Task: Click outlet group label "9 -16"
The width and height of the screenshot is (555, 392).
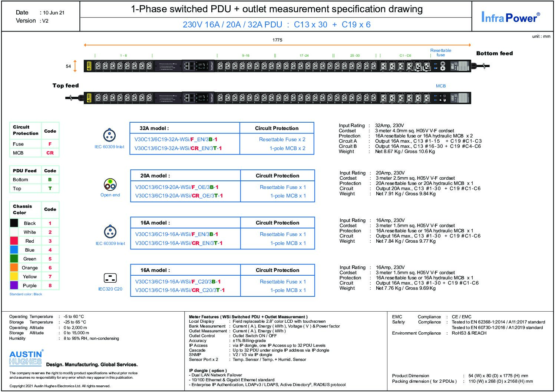Action: (246, 56)
